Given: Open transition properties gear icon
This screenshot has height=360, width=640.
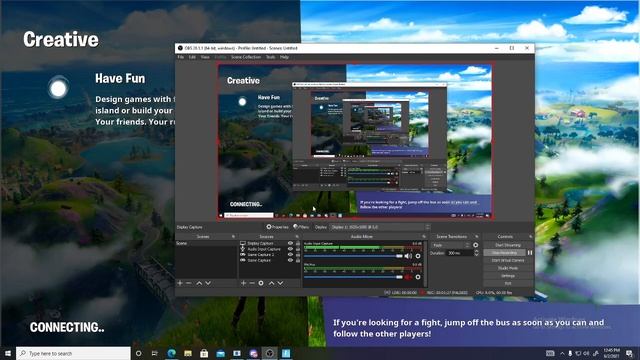Looking at the screenshot, I should coord(476,245).
